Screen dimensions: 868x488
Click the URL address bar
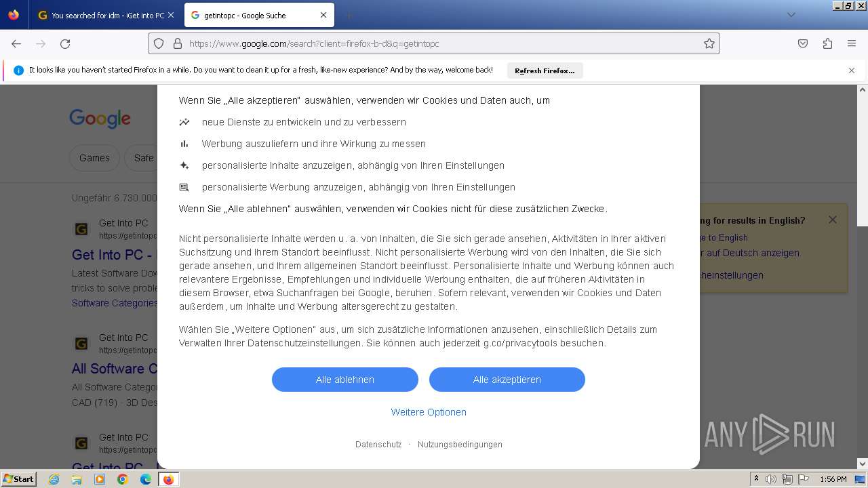(x=434, y=43)
